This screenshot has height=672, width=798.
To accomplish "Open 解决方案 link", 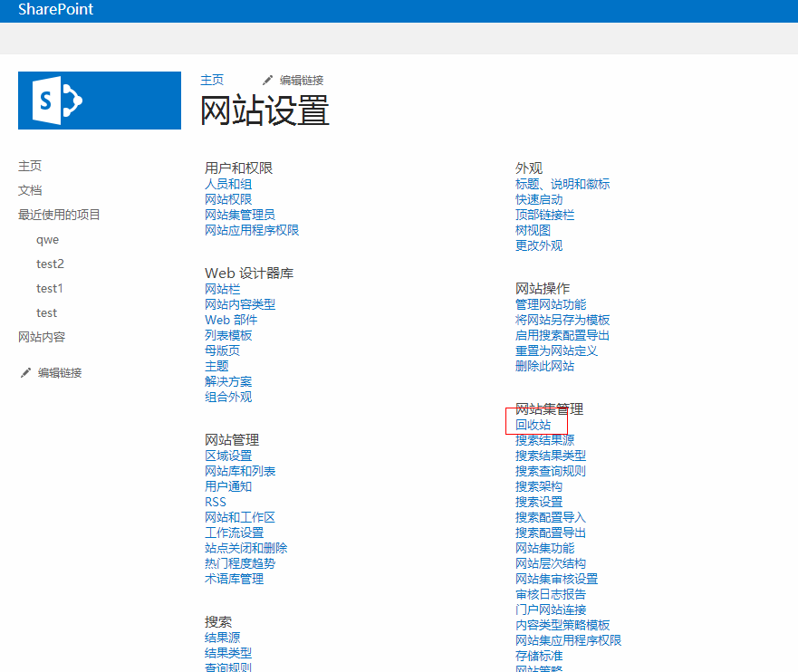I will (228, 381).
